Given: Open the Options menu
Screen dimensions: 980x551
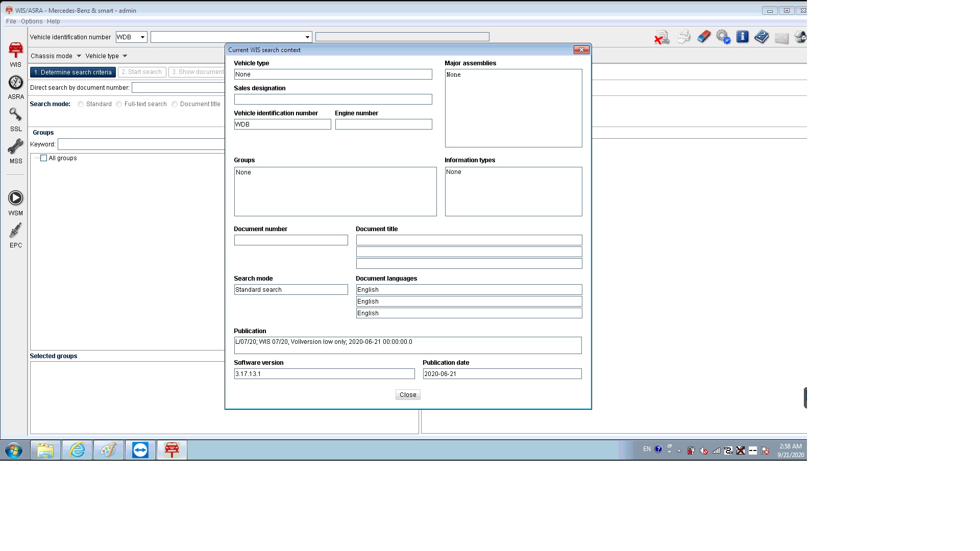Looking at the screenshot, I should (x=32, y=21).
